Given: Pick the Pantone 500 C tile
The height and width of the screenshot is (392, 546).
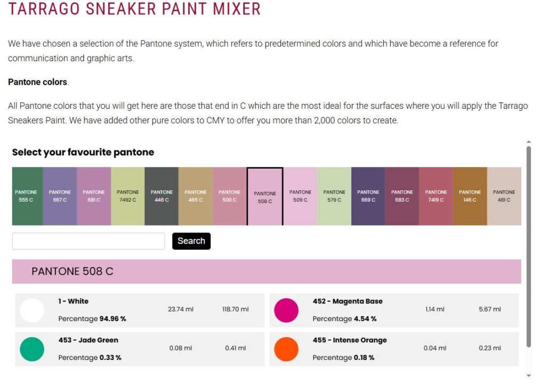Looking at the screenshot, I should pos(230,196).
